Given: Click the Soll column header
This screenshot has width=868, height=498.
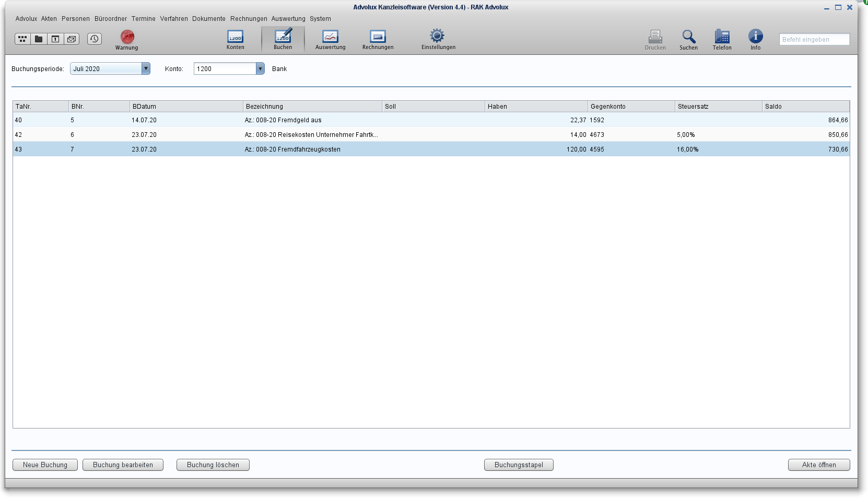Looking at the screenshot, I should click(x=433, y=106).
